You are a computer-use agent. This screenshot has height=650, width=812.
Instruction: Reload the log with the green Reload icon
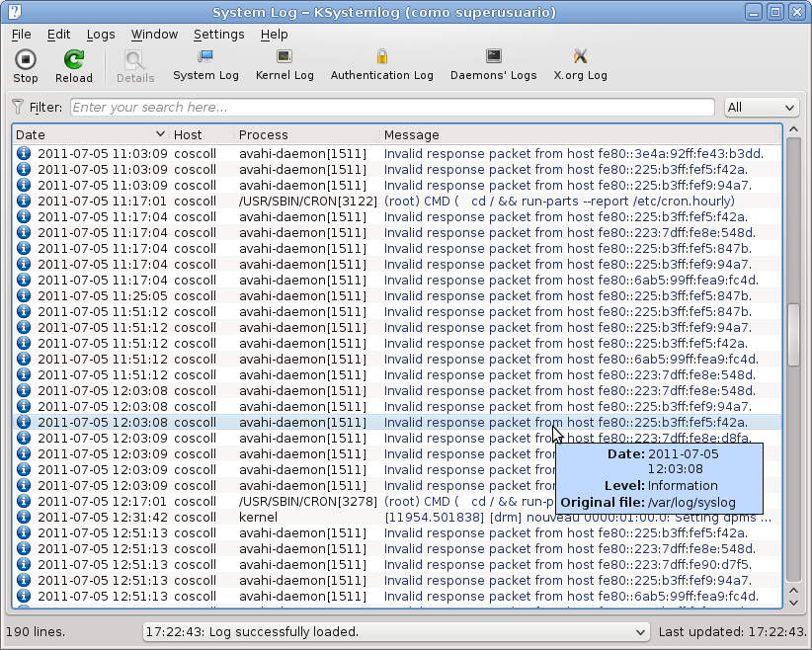click(x=74, y=59)
